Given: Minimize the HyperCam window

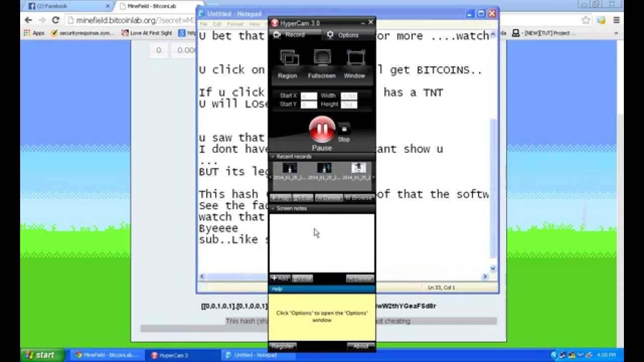Looking at the screenshot, I should 362,23.
